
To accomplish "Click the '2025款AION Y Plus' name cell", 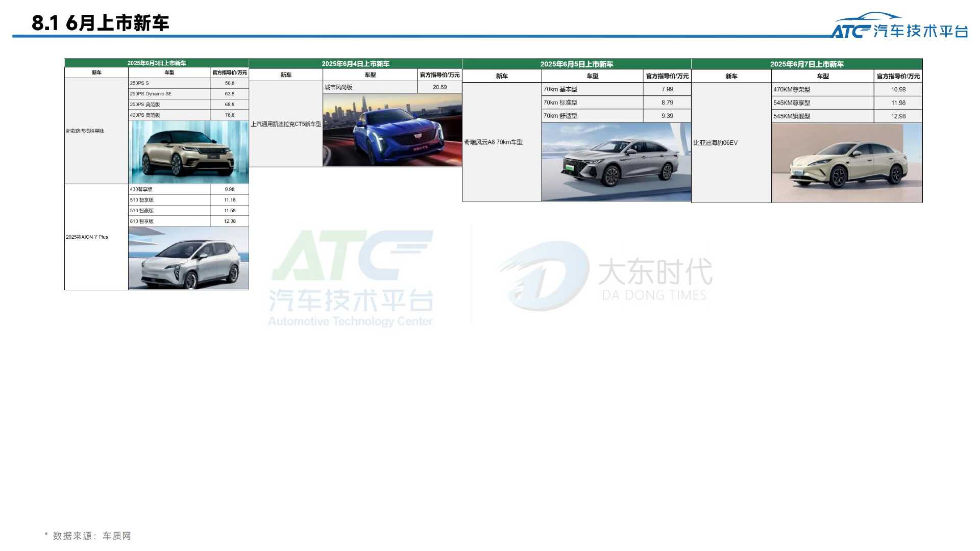I will click(96, 237).
